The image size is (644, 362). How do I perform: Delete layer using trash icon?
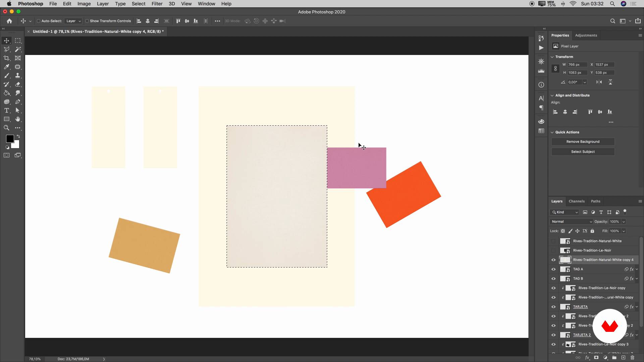coord(632,358)
